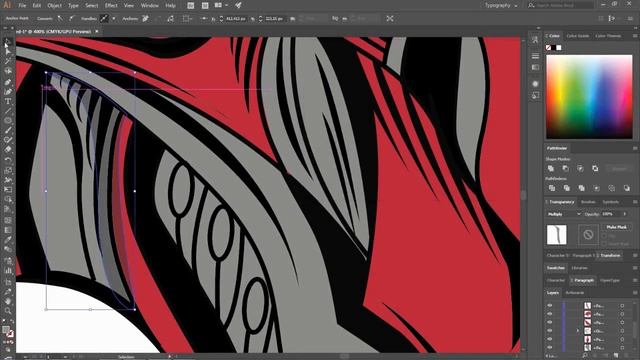Select the Eyedropper tool
Image resolution: width=640 pixels, height=360 pixels.
[x=8, y=240]
